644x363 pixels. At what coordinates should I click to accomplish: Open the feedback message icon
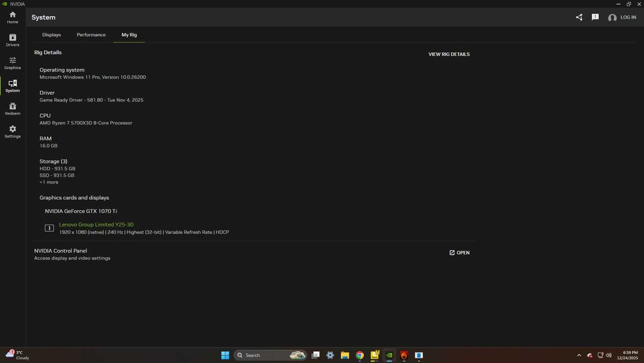click(595, 17)
